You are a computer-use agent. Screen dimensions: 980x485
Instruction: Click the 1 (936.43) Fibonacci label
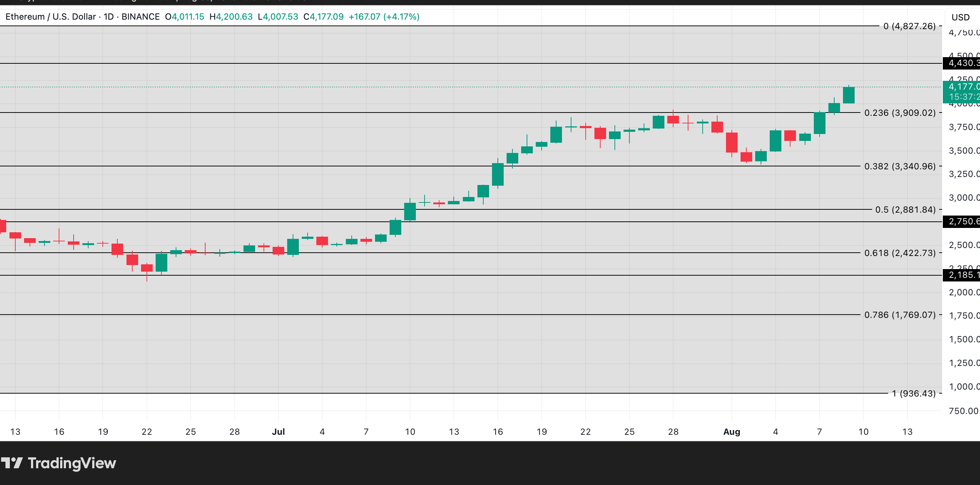913,393
